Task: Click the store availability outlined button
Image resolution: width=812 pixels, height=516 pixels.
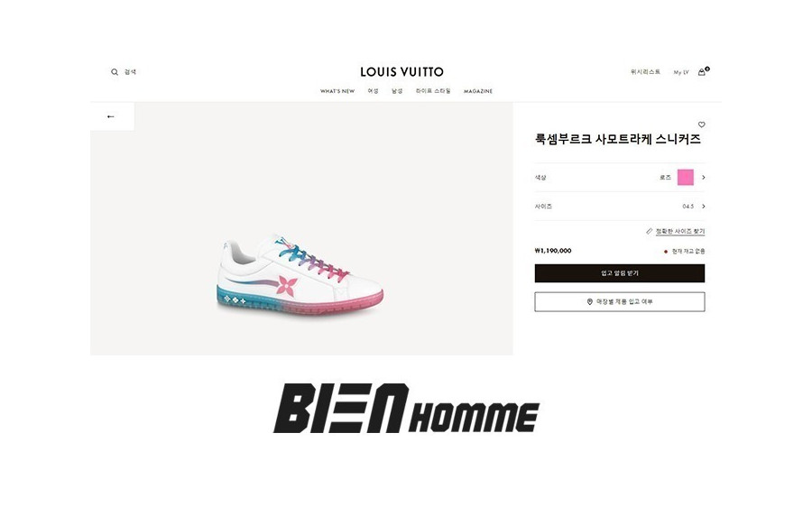Action: [x=620, y=301]
